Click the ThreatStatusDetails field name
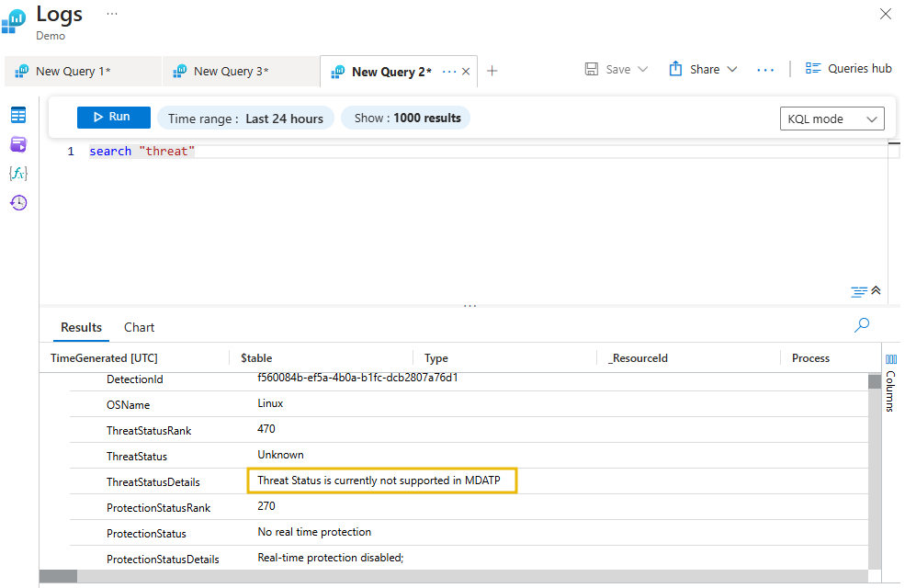This screenshot has height=588, width=905. click(153, 481)
